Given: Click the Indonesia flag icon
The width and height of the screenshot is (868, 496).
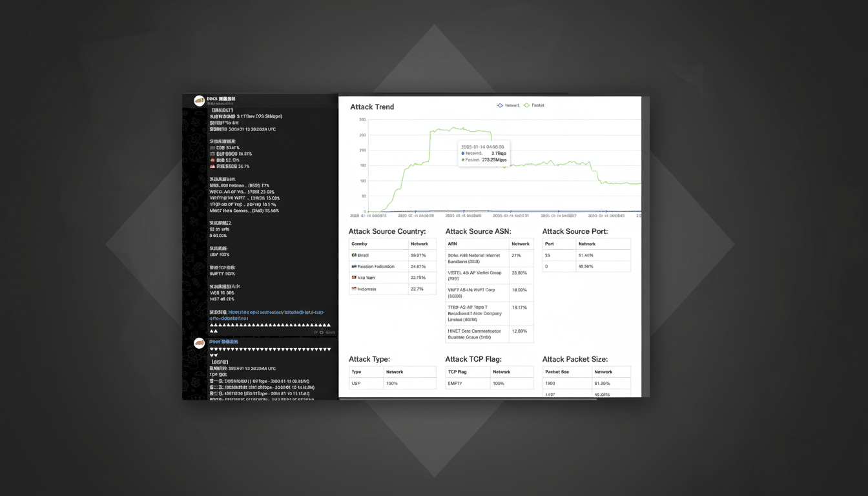Looking at the screenshot, I should pyautogui.click(x=354, y=289).
